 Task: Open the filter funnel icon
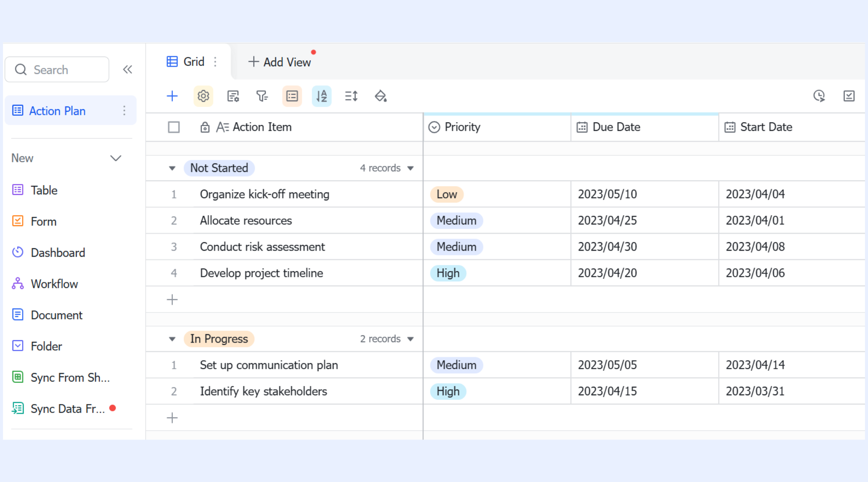tap(262, 96)
